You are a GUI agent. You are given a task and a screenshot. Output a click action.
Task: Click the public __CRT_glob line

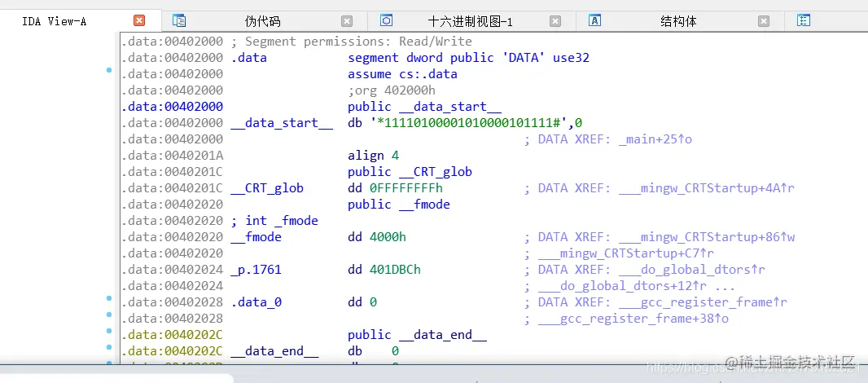(x=410, y=172)
